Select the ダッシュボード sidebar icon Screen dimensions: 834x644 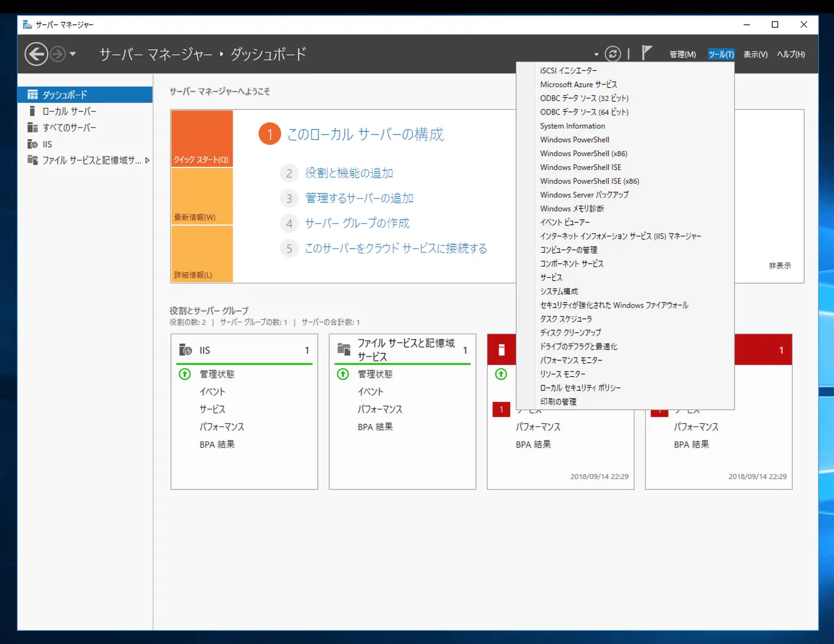[33, 94]
